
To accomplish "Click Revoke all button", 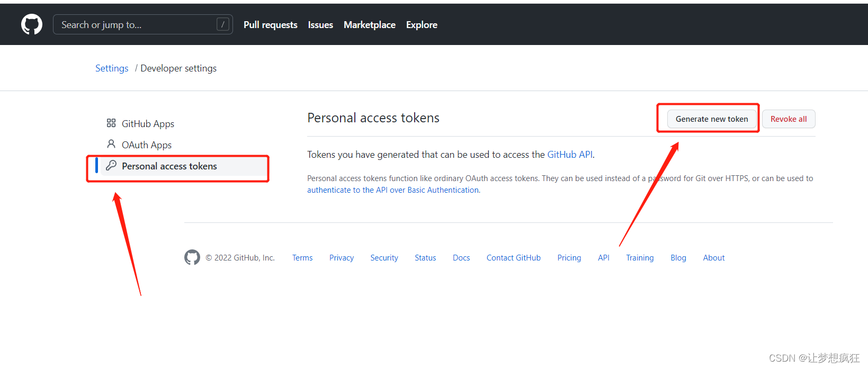I will tap(789, 119).
